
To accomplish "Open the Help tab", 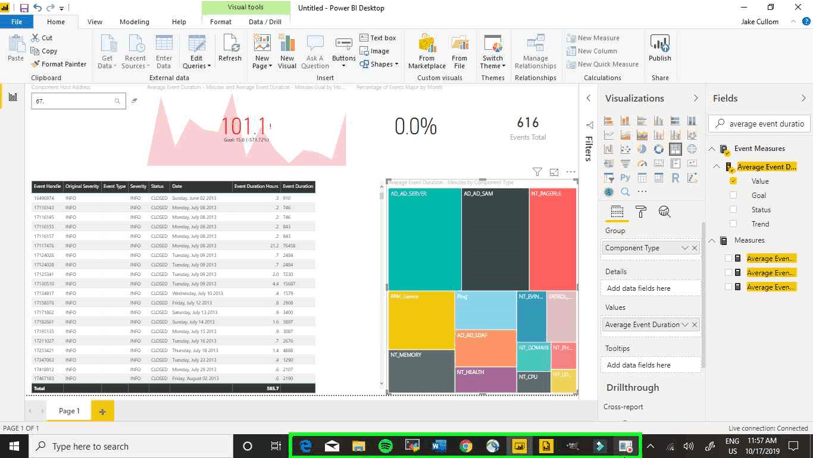I will pyautogui.click(x=179, y=22).
